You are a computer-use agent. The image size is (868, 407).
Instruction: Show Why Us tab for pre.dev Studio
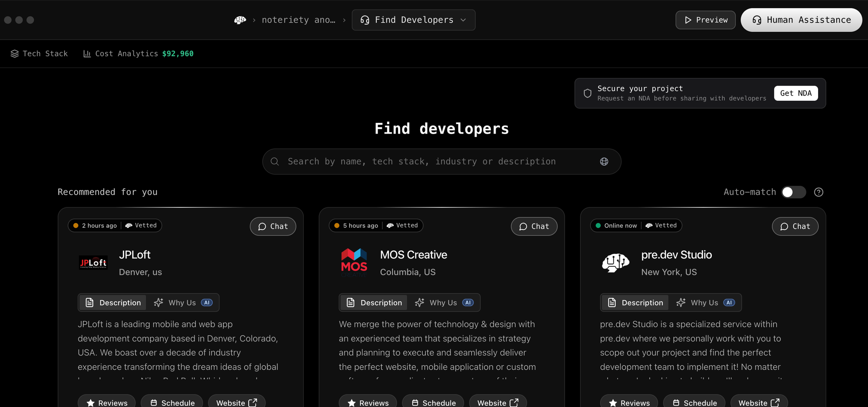(705, 303)
